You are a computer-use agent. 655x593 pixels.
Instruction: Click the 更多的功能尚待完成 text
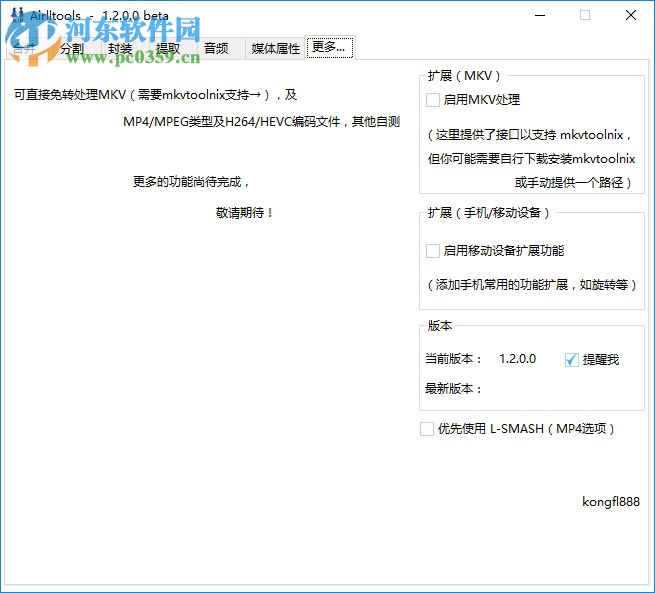191,182
